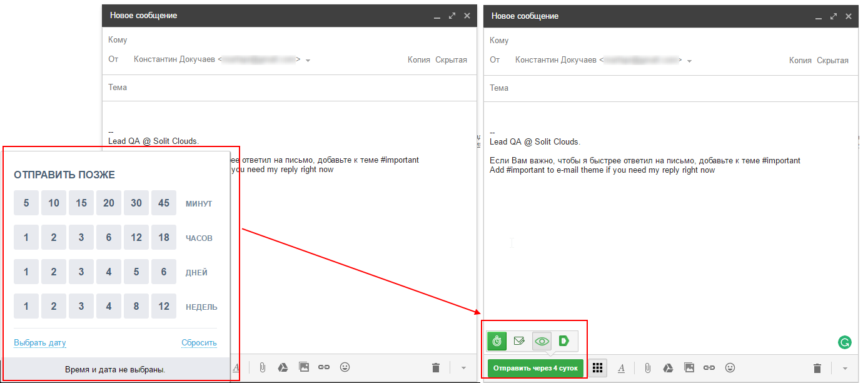The width and height of the screenshot is (868, 383).
Task: Choose 4 in the ДНЕЙ row
Action: [x=109, y=272]
